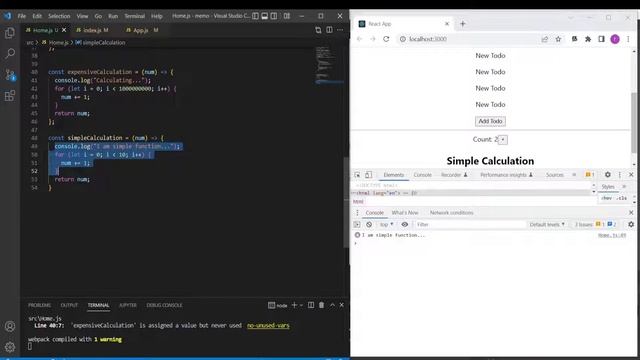
Task: Open the Changes icon in editor title
Action: coord(318,30)
